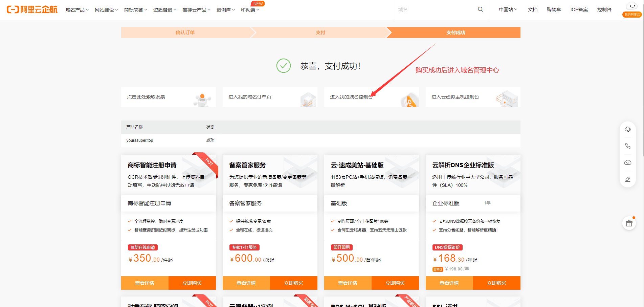
Task: Click 立即购买 for 商标智能注册申请
Action: pyautogui.click(x=192, y=283)
